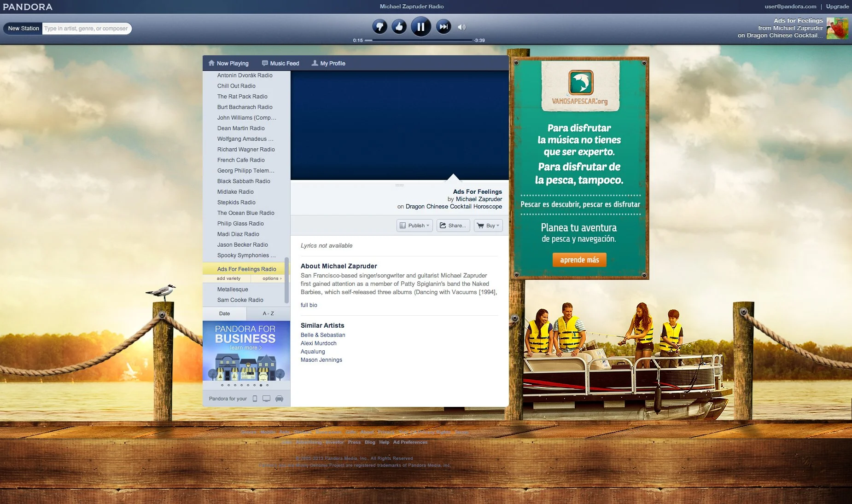
Task: Select John Williams station
Action: 246,118
